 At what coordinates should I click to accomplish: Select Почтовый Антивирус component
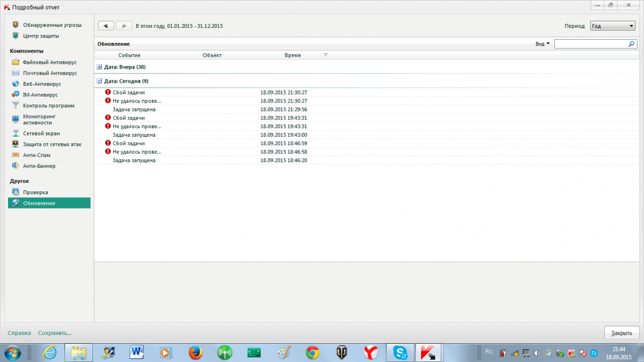[x=50, y=73]
